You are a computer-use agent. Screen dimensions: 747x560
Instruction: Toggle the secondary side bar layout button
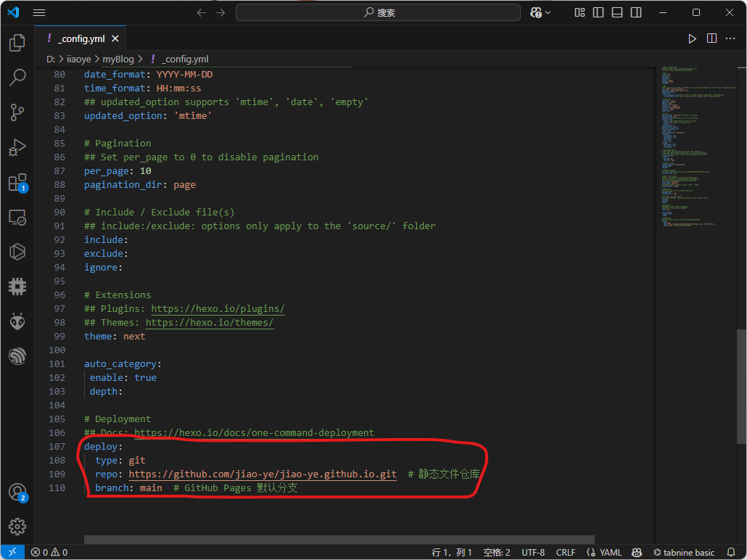tap(636, 12)
